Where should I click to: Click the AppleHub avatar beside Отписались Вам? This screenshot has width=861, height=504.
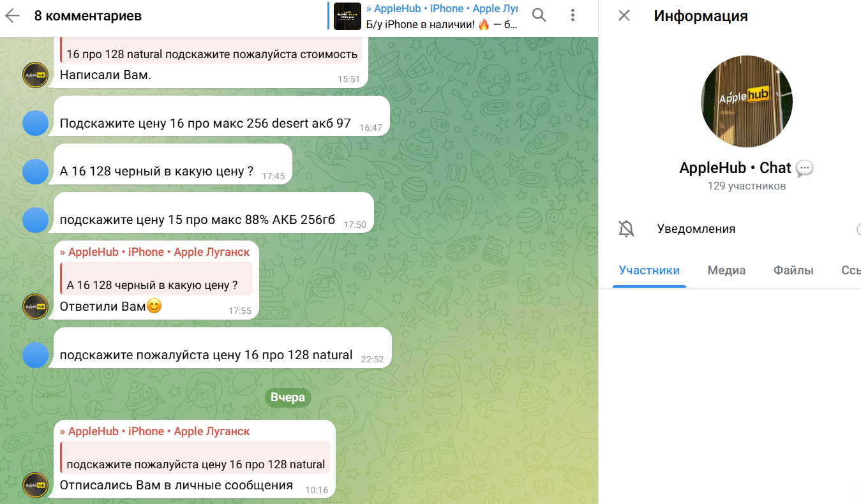point(36,485)
